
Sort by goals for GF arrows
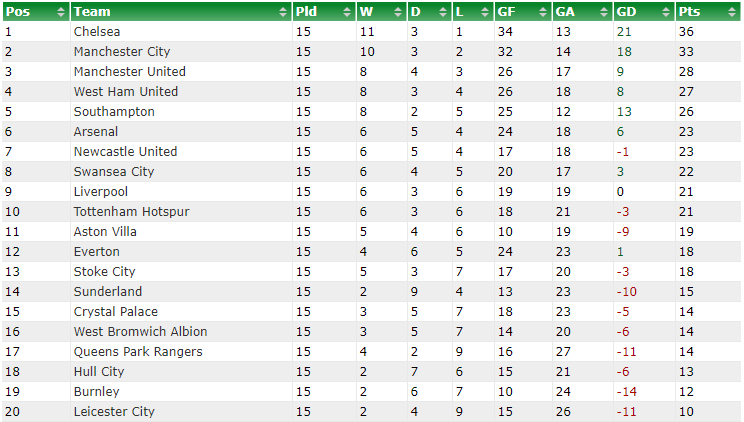point(543,12)
